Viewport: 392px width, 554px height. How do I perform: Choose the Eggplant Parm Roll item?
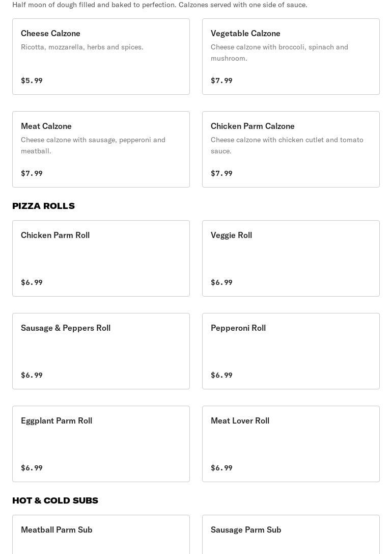[101, 444]
